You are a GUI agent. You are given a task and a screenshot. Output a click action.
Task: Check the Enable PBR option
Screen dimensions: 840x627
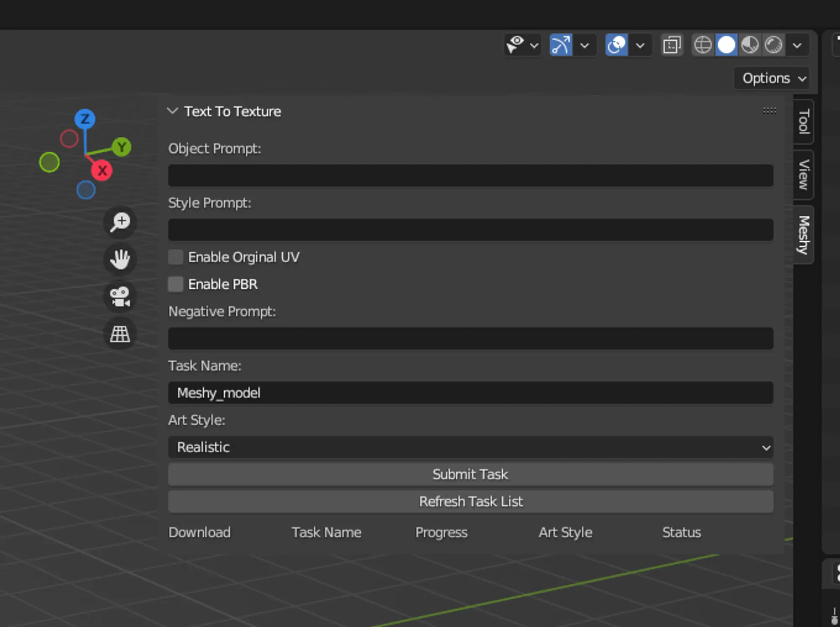[x=176, y=284]
